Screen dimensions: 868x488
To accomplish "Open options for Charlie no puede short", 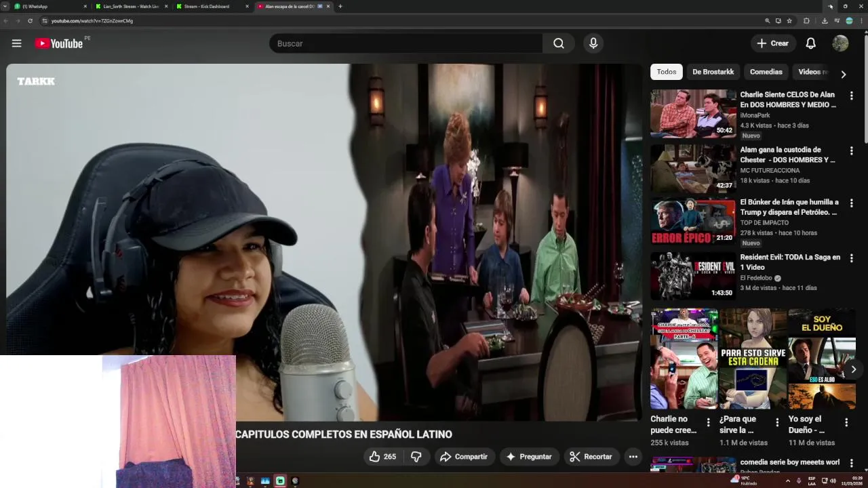I will point(709,422).
